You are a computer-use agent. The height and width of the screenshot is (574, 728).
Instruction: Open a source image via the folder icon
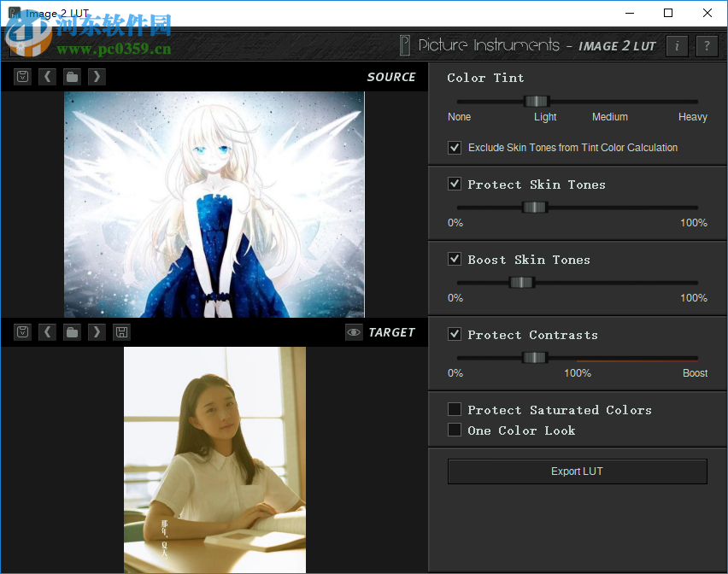pyautogui.click(x=72, y=76)
